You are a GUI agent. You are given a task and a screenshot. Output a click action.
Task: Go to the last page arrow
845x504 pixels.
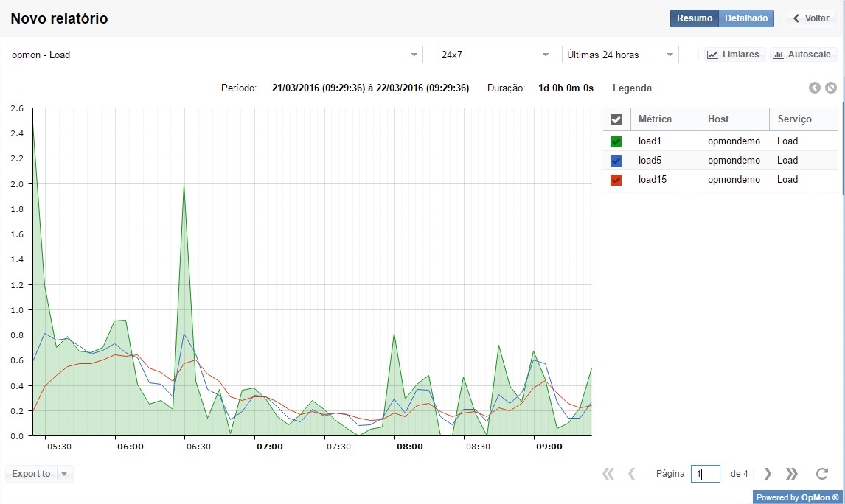792,474
